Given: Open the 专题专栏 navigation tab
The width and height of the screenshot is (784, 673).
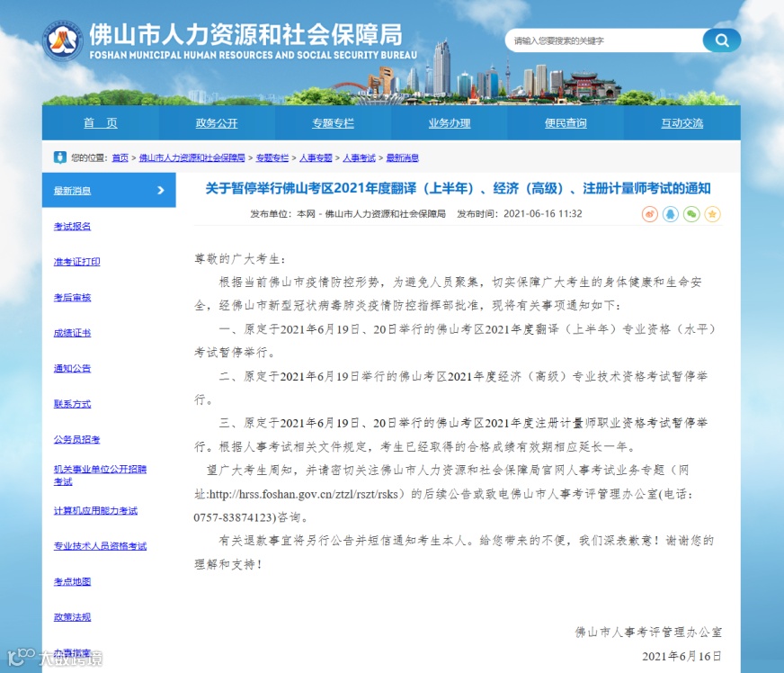Looking at the screenshot, I should click(333, 123).
